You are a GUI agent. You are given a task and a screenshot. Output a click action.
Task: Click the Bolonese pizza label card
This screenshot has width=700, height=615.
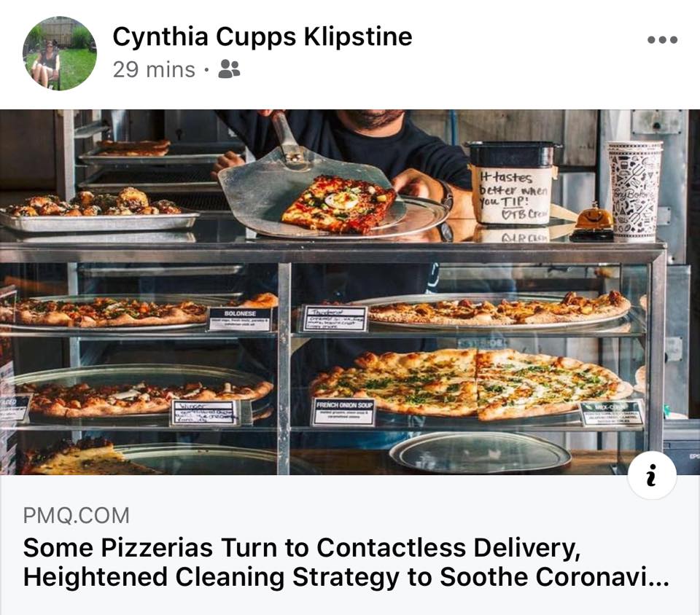pyautogui.click(x=240, y=319)
